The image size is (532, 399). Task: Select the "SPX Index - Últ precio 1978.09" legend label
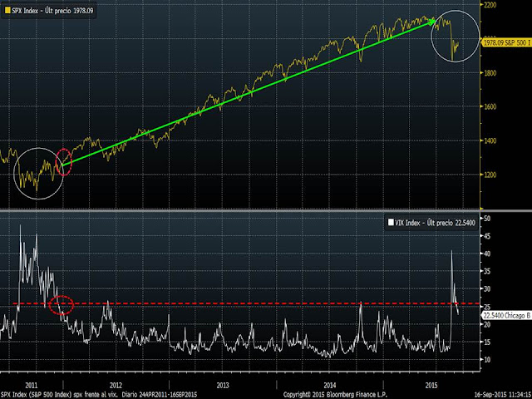[x=52, y=11]
